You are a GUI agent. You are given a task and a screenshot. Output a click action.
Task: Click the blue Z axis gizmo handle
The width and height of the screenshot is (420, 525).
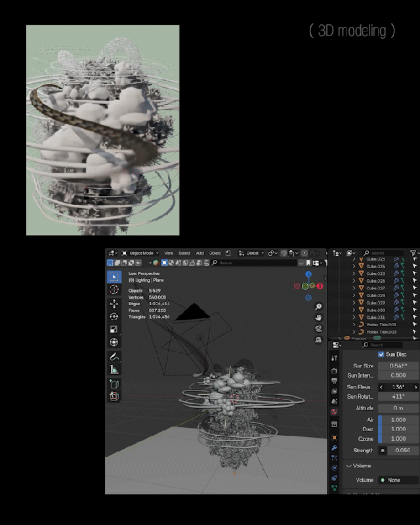308,274
